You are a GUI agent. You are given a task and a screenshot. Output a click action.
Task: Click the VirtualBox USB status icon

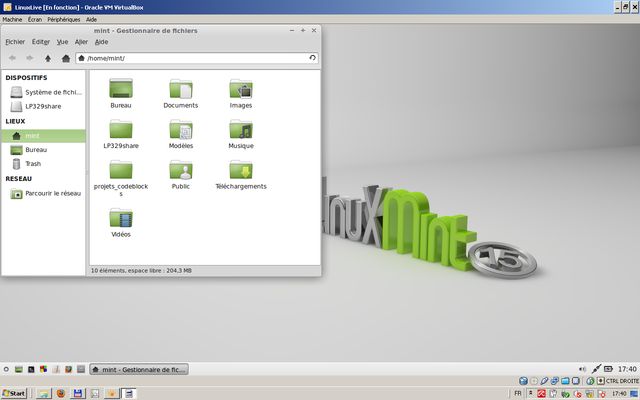[544, 381]
